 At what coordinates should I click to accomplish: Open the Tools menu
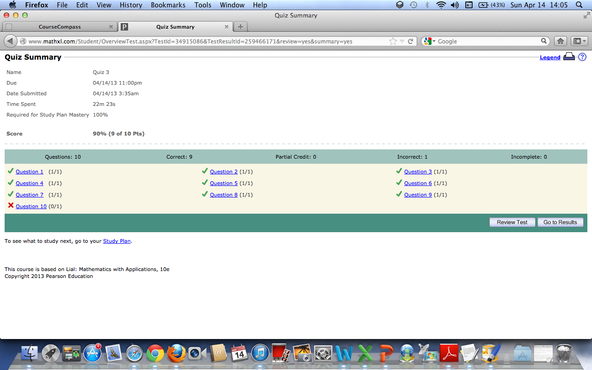(203, 5)
